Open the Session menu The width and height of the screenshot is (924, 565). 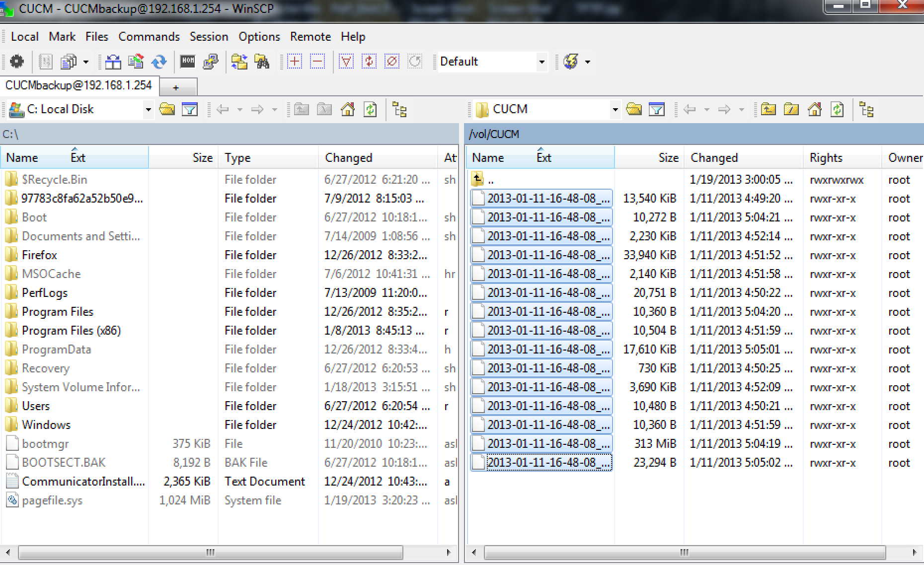209,37
